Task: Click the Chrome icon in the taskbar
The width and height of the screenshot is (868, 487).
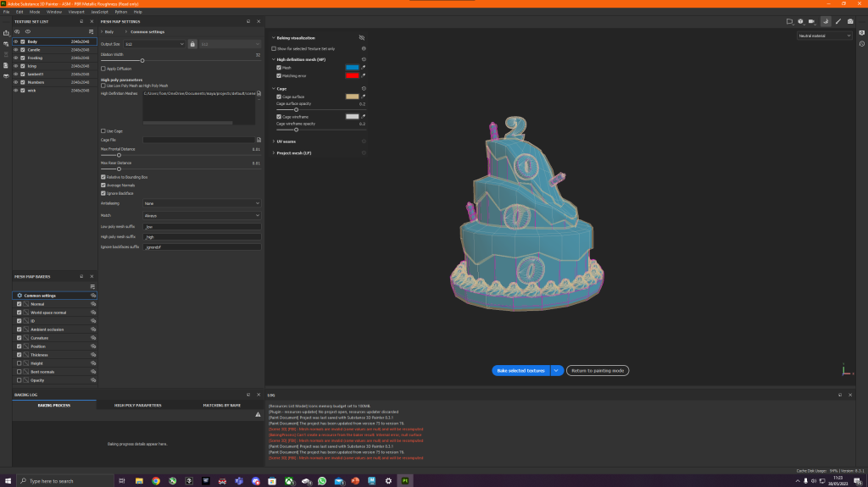Action: click(x=156, y=480)
